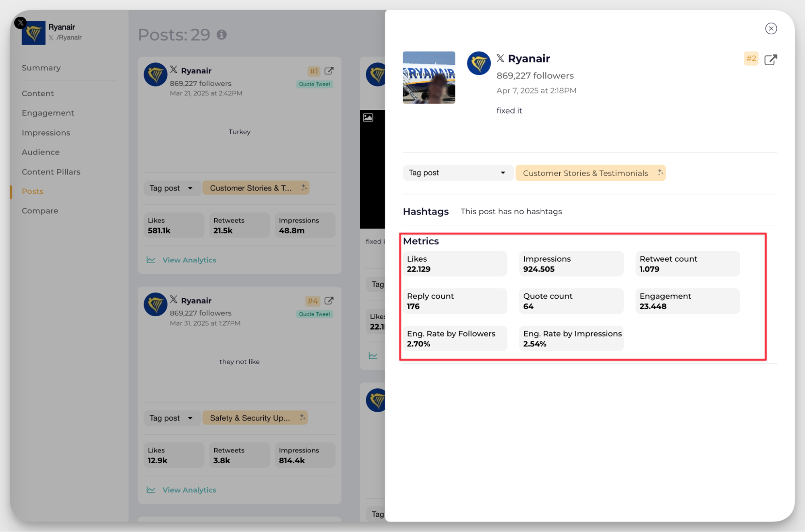Screen dimensions: 805x532
Task: Click Engagement 23.448 tile
Action: click(x=687, y=301)
